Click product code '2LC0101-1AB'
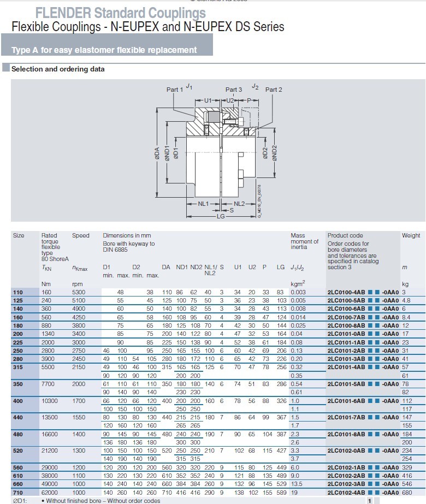The height and width of the screenshot is (504, 426). 346,342
